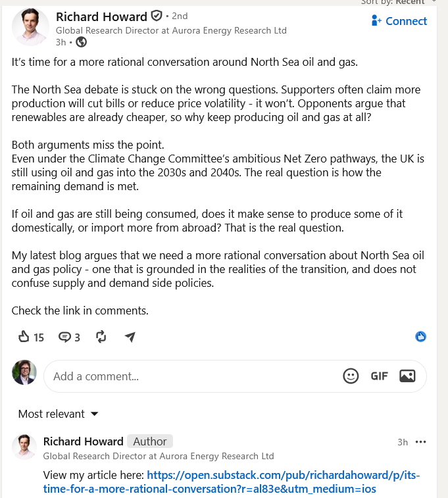448x498 pixels.
Task: Open Richard Howard's profile photo on post
Action: 30,27
